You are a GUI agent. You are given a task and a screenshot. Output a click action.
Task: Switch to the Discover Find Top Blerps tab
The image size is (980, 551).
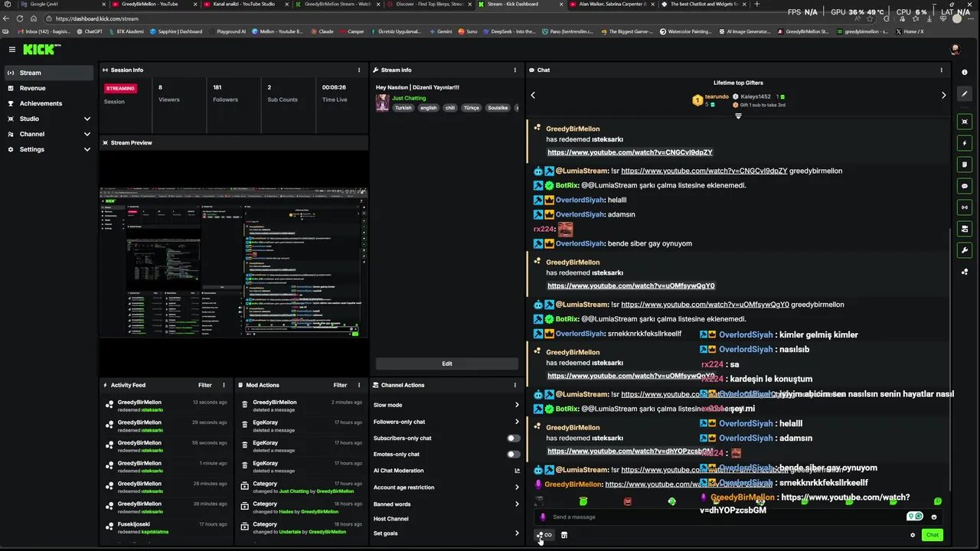tap(429, 4)
